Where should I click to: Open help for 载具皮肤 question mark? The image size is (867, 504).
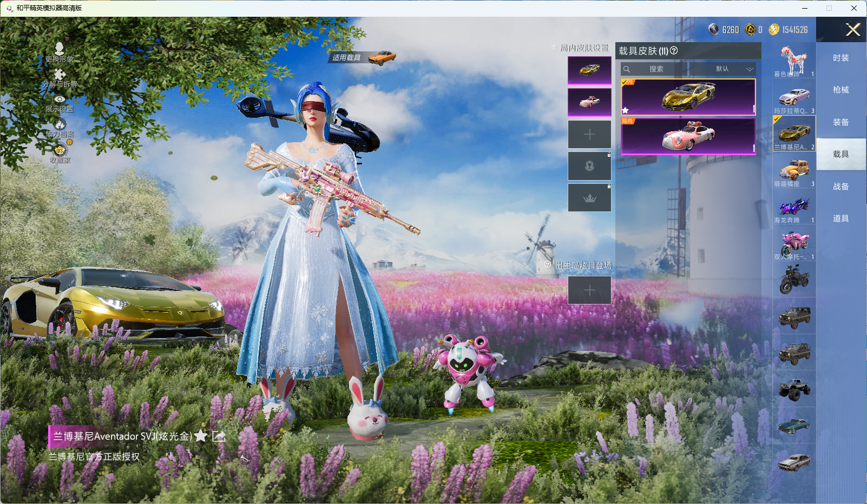674,50
